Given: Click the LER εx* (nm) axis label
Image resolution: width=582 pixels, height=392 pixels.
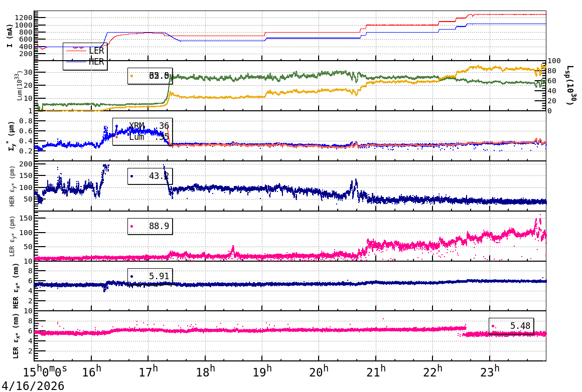Looking at the screenshot, I should coord(17,336).
